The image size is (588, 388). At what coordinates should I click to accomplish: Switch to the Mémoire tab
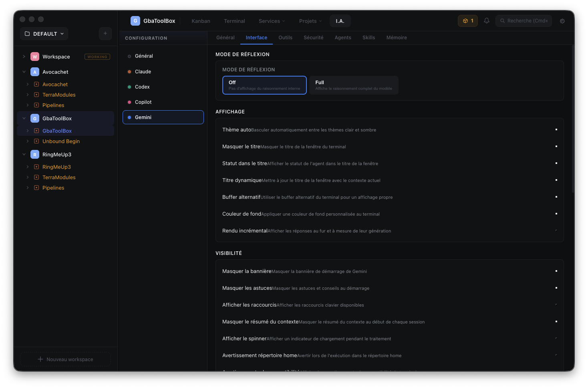[x=397, y=38]
